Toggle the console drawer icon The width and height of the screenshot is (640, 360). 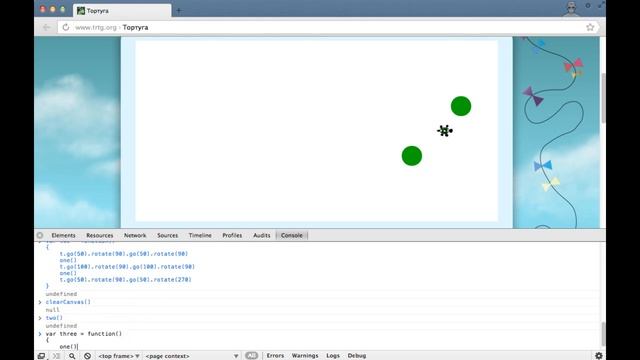pyautogui.click(x=56, y=356)
